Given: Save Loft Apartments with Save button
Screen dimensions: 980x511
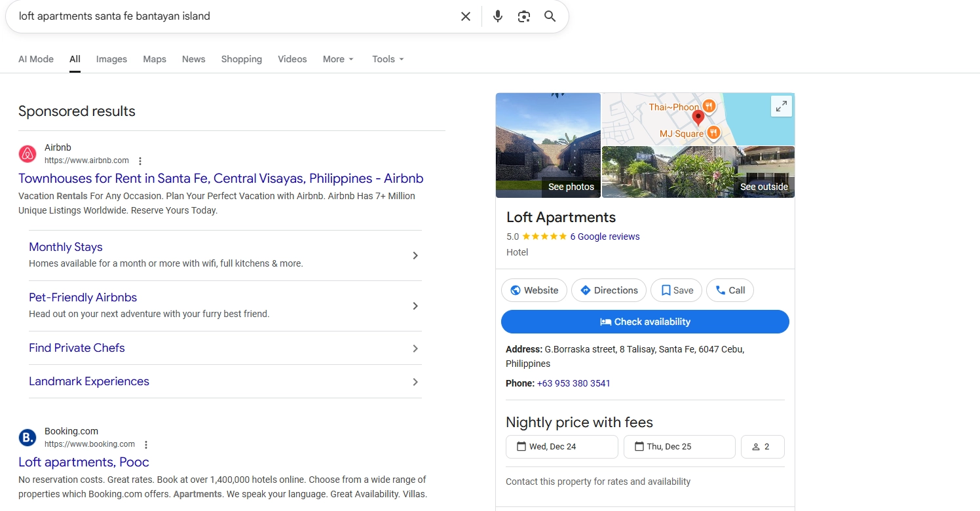Looking at the screenshot, I should click(x=676, y=290).
